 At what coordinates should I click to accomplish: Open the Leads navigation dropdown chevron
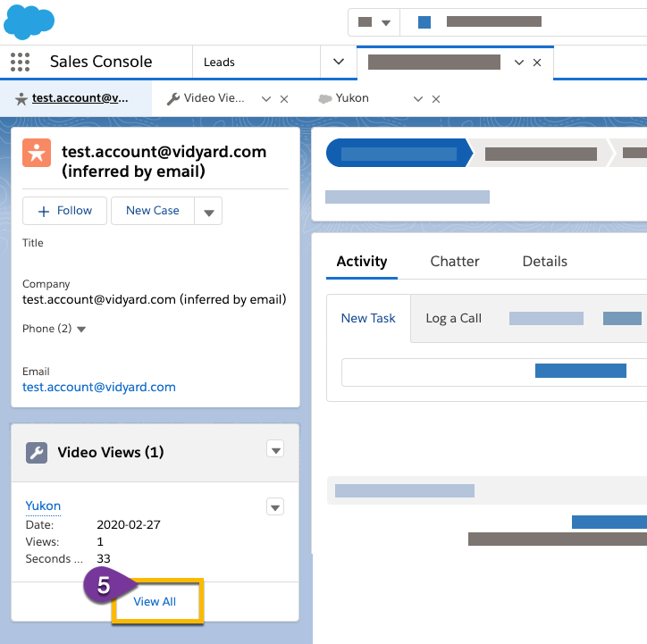[339, 62]
